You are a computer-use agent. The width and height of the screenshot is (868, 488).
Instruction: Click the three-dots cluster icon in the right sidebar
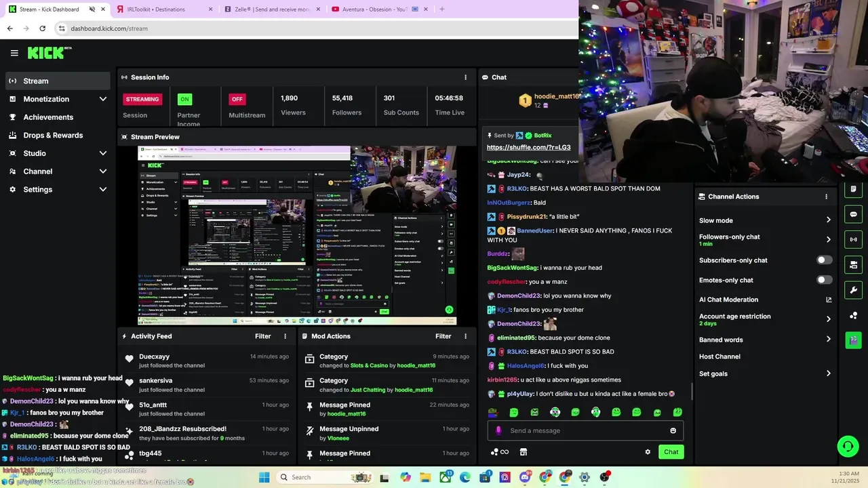pyautogui.click(x=853, y=315)
